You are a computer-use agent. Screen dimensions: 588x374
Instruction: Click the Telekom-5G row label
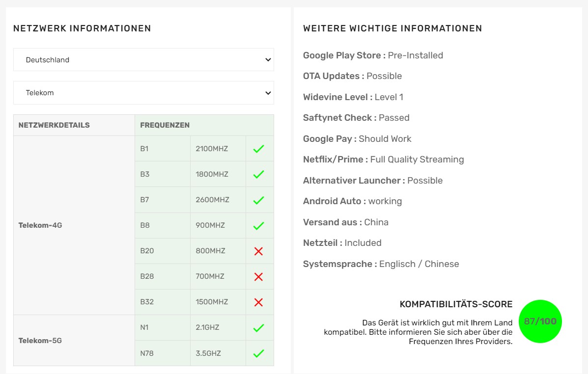point(40,341)
